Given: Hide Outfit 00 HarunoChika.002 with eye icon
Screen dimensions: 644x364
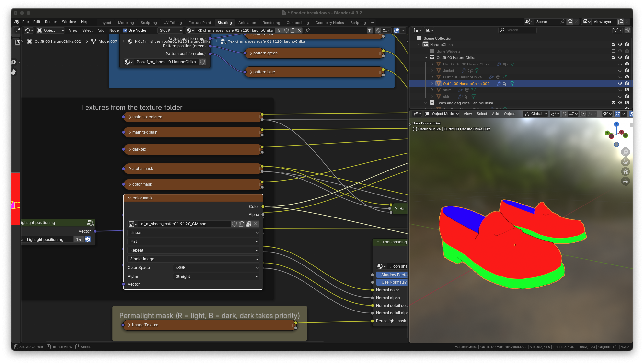Looking at the screenshot, I should [x=620, y=84].
